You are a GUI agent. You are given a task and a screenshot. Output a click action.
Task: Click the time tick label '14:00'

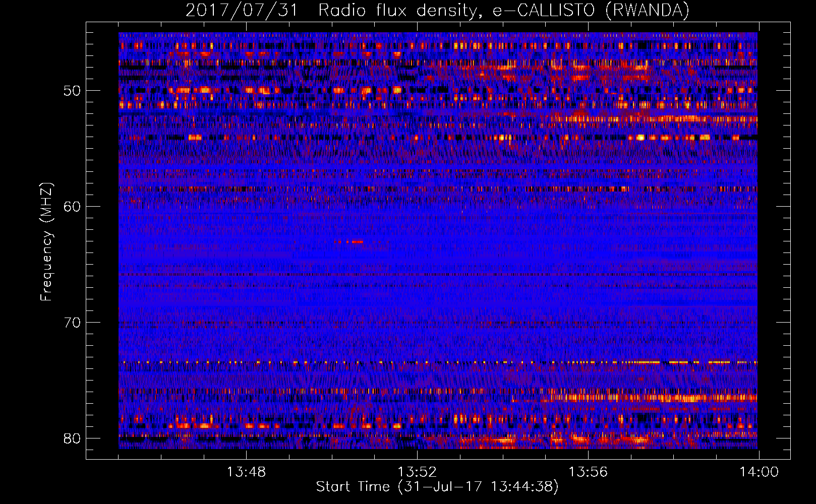click(759, 472)
